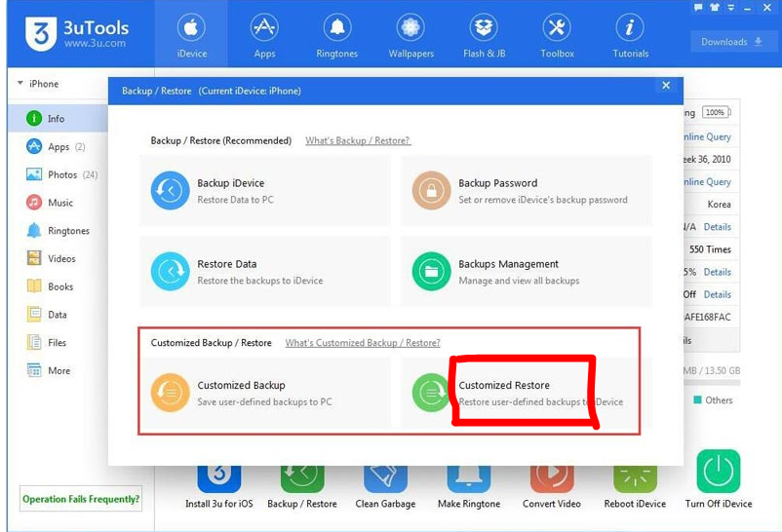Click the Turn Off iDevice power icon
The width and height of the screenshot is (782, 532).
[x=719, y=472]
